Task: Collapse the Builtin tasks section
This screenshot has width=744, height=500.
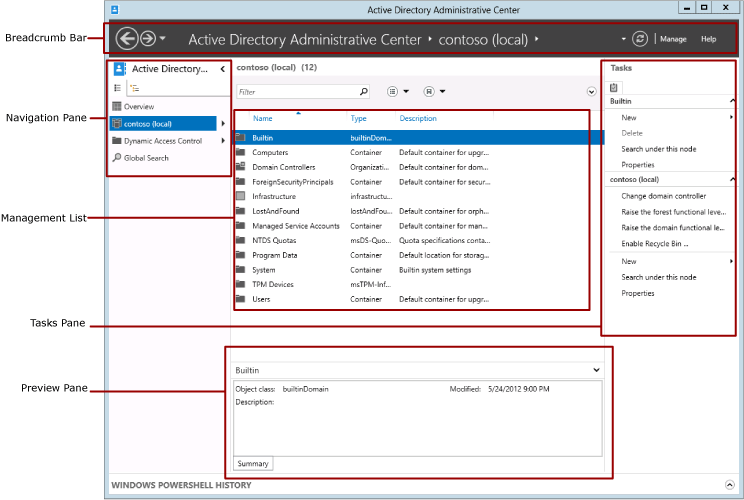Action: click(732, 101)
